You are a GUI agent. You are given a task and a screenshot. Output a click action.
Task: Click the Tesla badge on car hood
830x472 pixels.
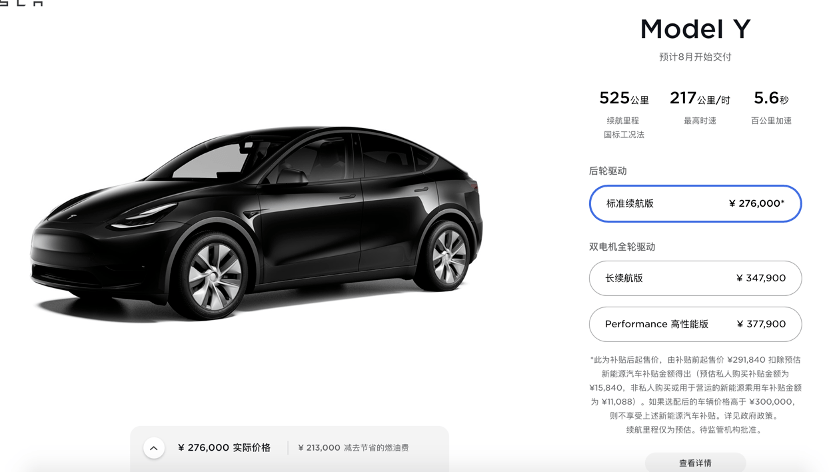pos(71,216)
